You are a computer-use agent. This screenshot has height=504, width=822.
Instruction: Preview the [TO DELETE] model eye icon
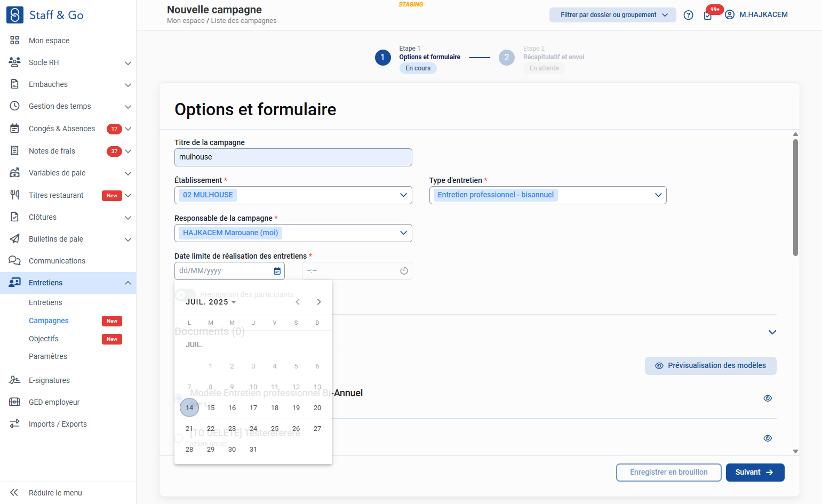pos(768,438)
